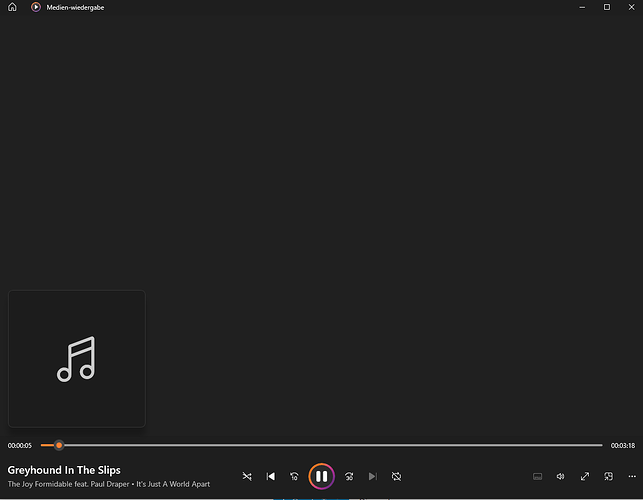Maximize the Medien-wiedergabe window
Screen dimensions: 643x500
[x=607, y=7]
